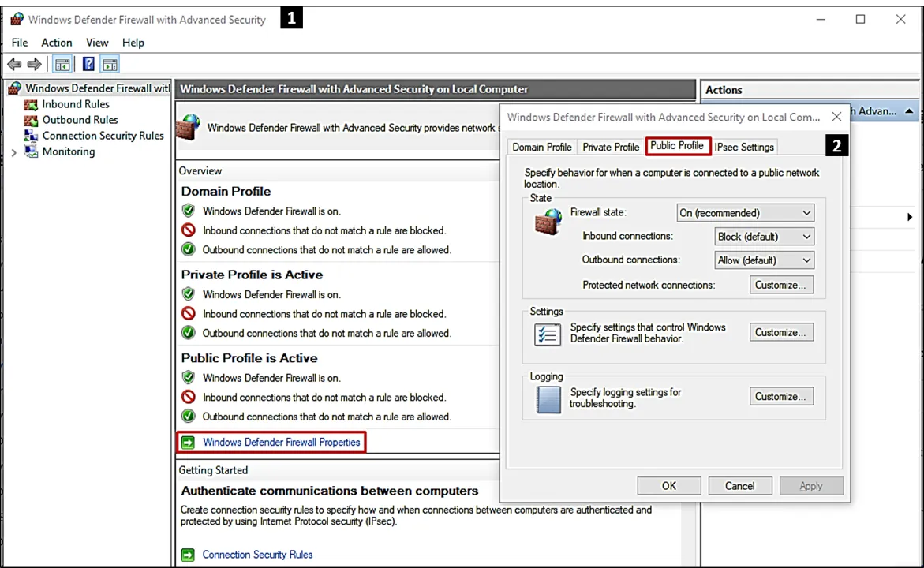This screenshot has width=924, height=568.
Task: Click the Outbound Rules tree icon
Action: (31, 120)
